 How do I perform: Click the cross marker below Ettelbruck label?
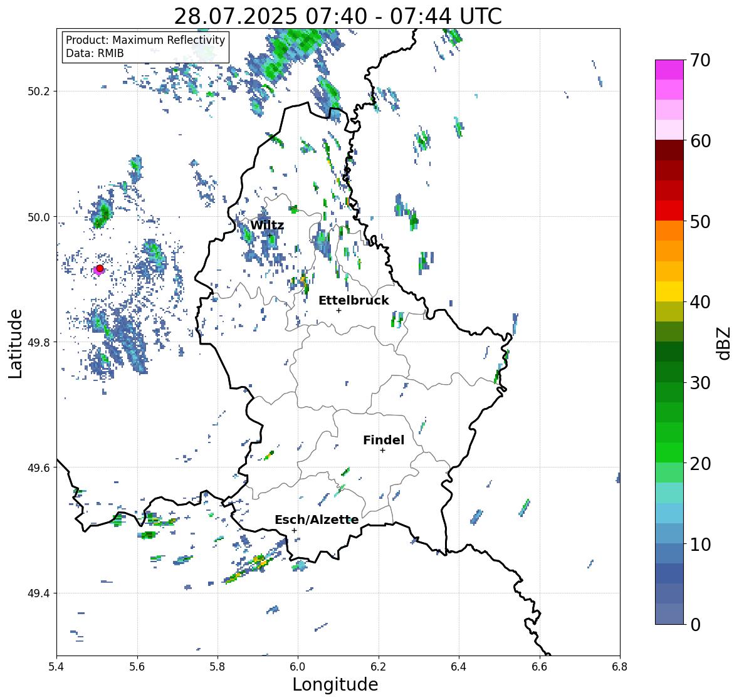(338, 310)
